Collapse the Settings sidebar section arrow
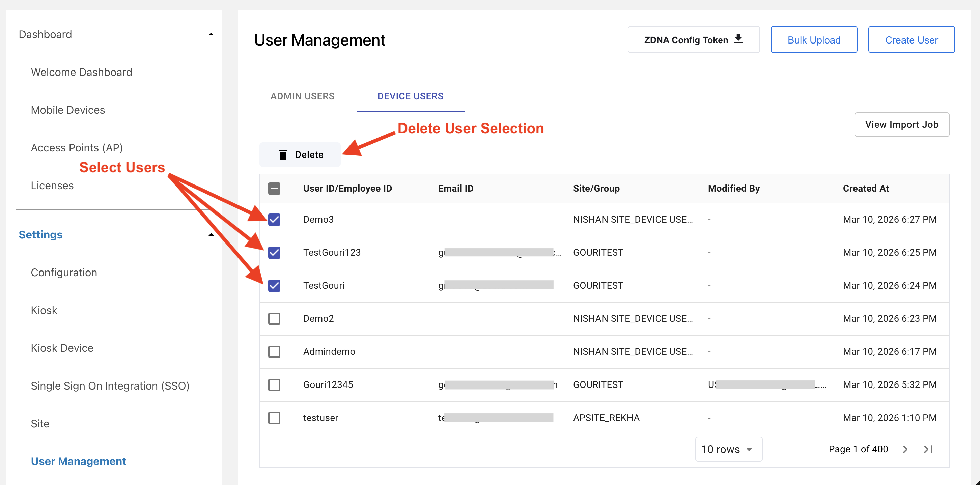The height and width of the screenshot is (485, 980). click(211, 235)
